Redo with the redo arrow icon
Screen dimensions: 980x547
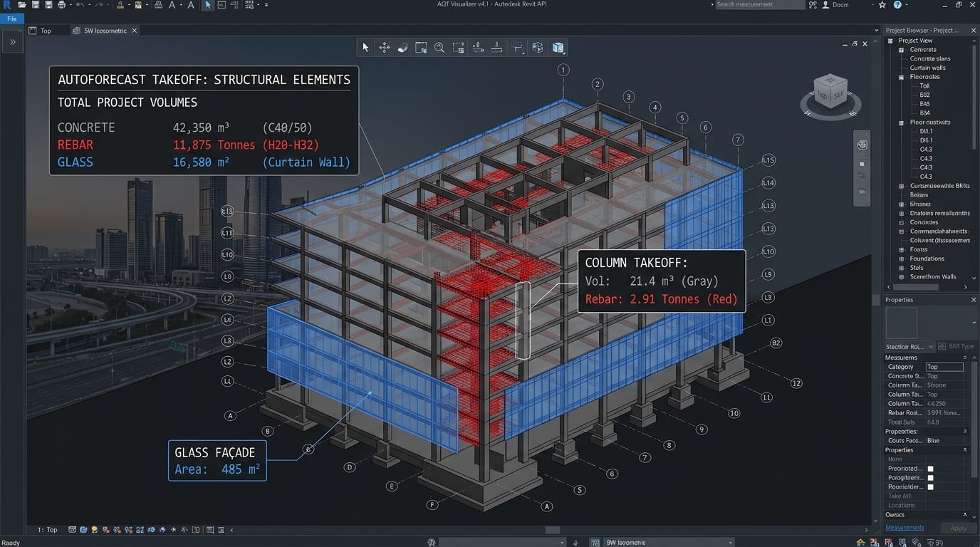coord(98,5)
